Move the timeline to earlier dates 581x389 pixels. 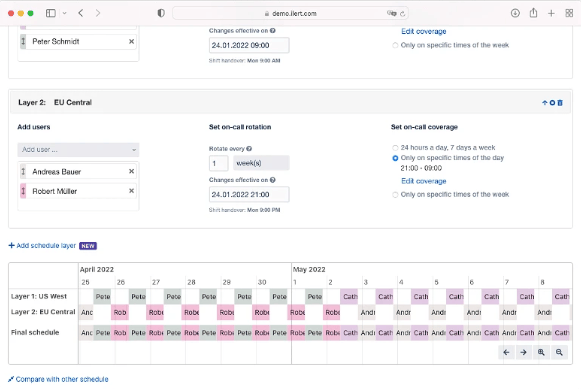pyautogui.click(x=506, y=352)
